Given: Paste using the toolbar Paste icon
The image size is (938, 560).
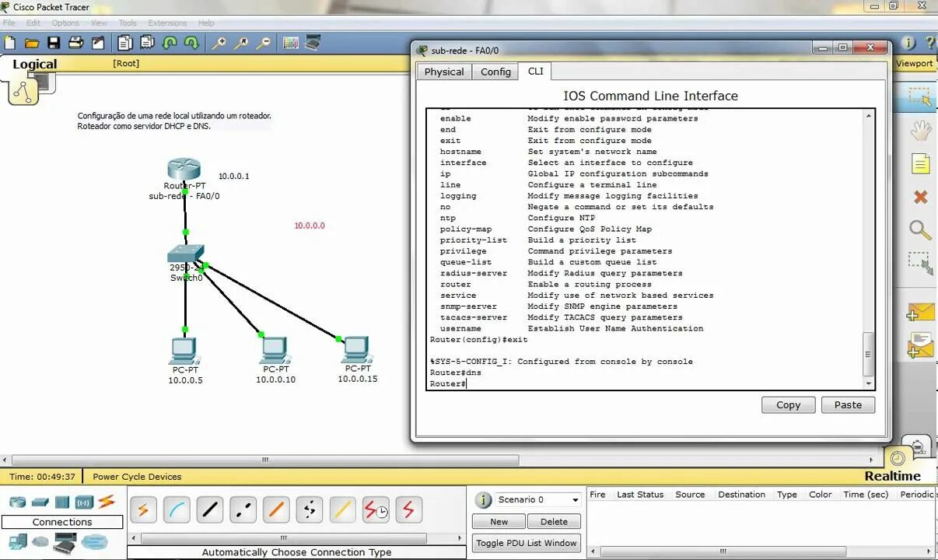Looking at the screenshot, I should pos(147,43).
